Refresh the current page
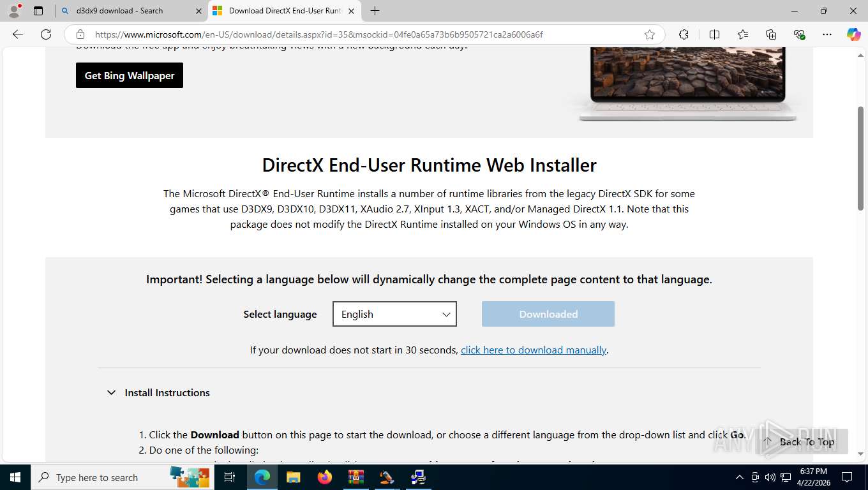The height and width of the screenshot is (490, 868). pyautogui.click(x=46, y=34)
